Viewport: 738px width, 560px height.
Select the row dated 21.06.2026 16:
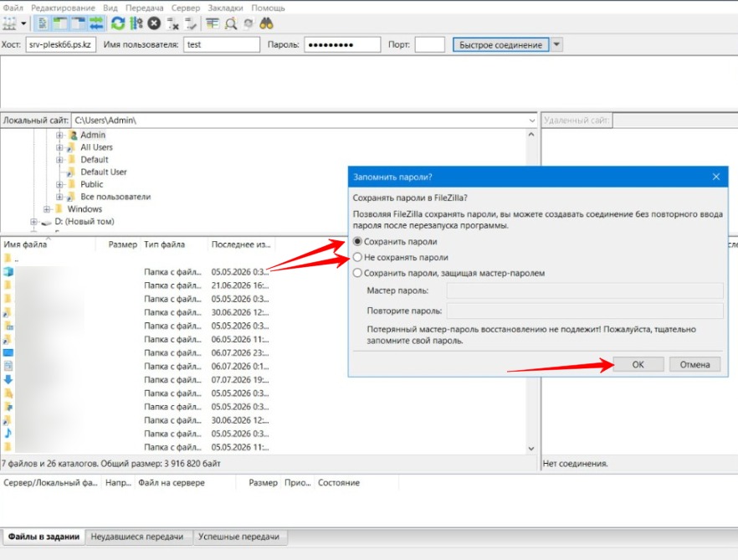tap(138, 285)
